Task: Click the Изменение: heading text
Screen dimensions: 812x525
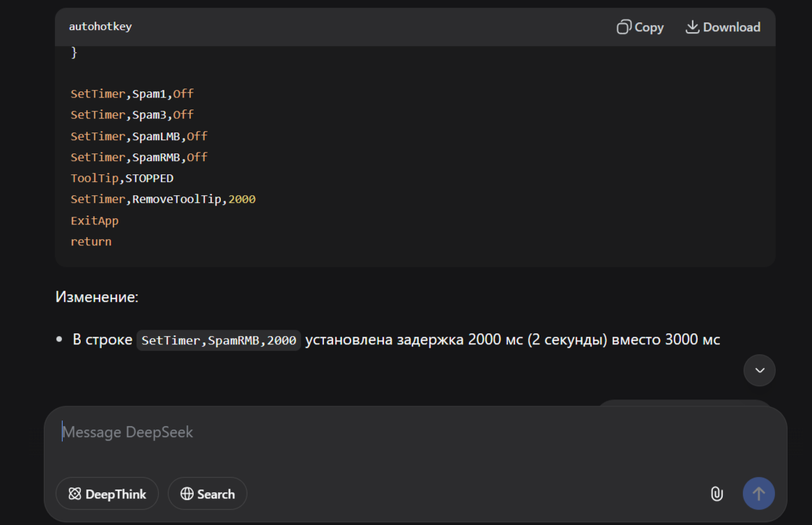Action: click(97, 297)
